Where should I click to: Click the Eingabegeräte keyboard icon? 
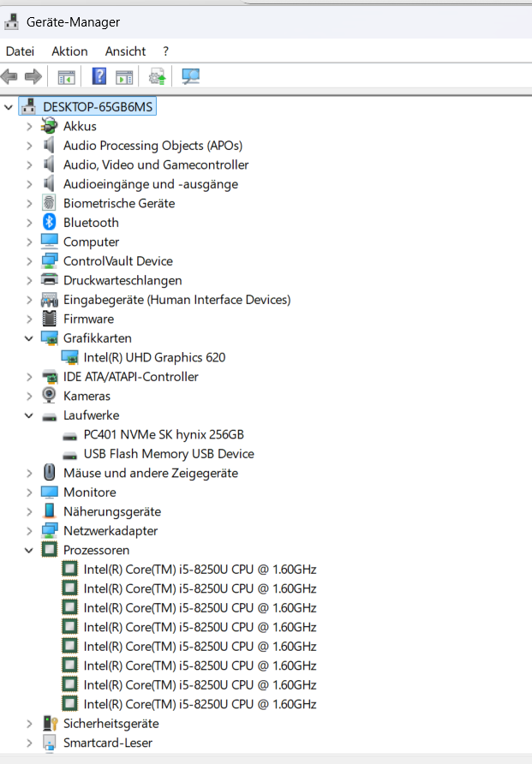pos(49,299)
